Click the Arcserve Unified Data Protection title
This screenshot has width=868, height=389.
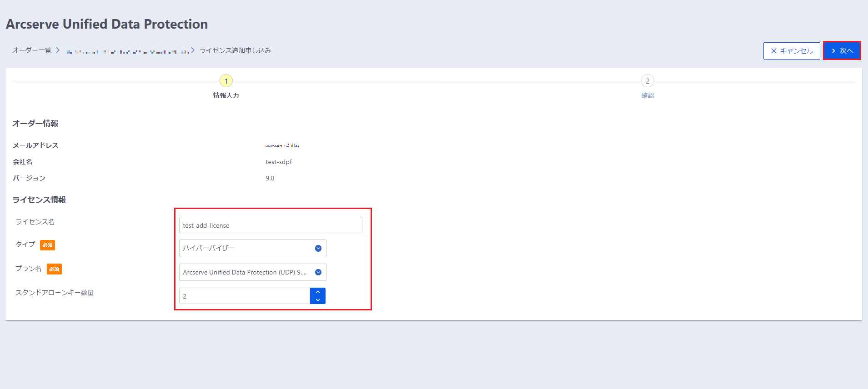(107, 24)
